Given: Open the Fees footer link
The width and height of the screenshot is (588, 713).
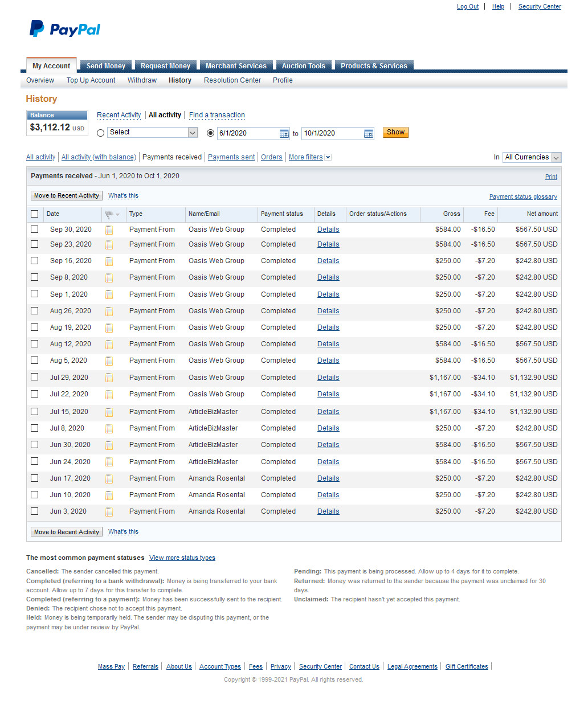Looking at the screenshot, I should click(x=256, y=667).
